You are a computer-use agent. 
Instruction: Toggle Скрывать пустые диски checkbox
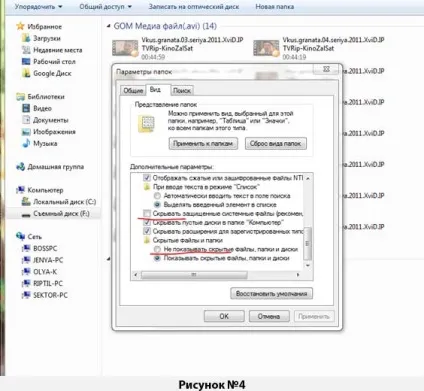[147, 222]
